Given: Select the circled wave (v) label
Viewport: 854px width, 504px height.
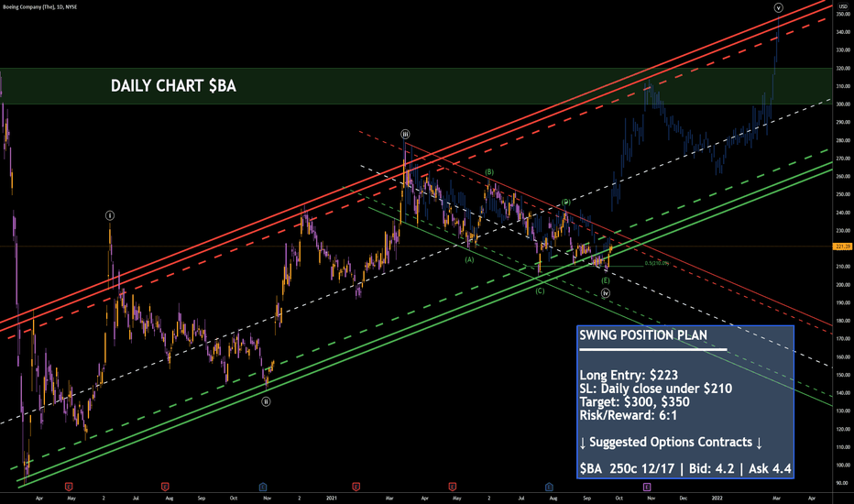Looking at the screenshot, I should click(778, 7).
